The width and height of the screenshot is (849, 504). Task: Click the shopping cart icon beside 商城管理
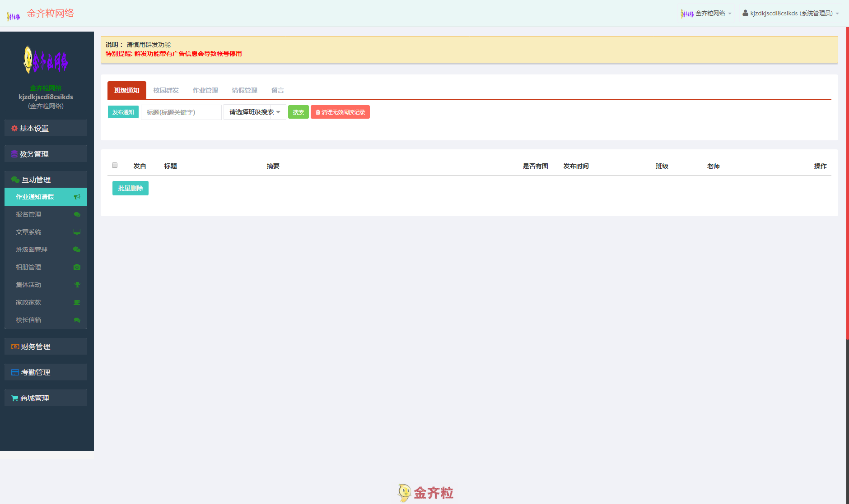click(15, 398)
